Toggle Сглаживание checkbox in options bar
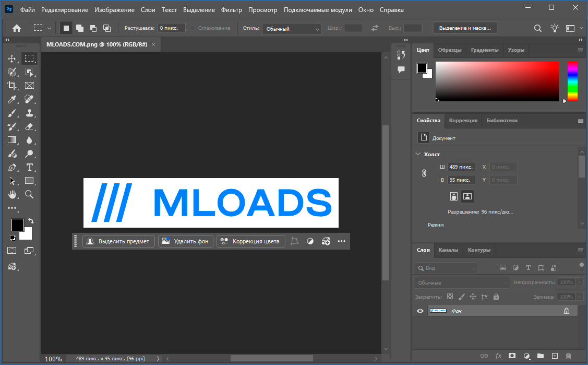The image size is (588, 365). [192, 28]
